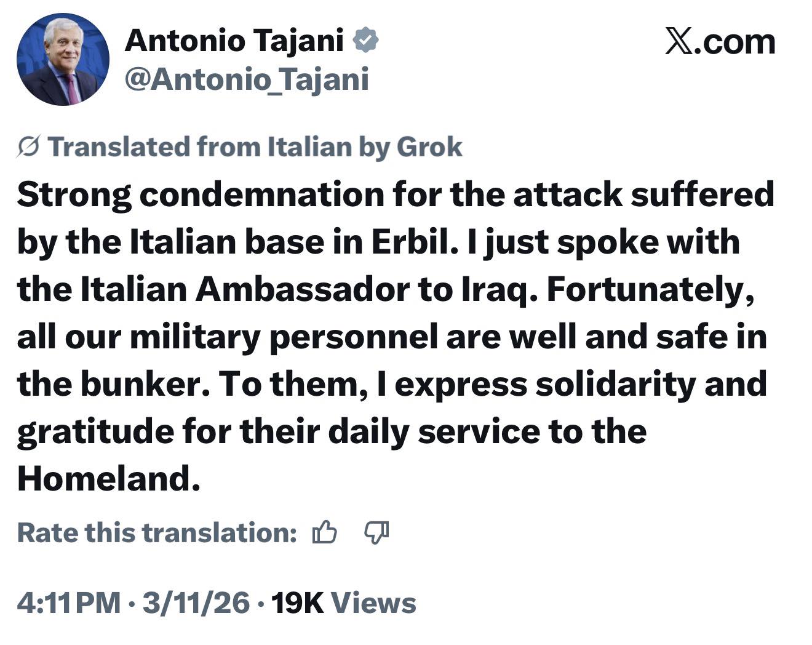This screenshot has height=645, width=812.
Task: Rate the translation with thumbs down
Action: [x=376, y=532]
